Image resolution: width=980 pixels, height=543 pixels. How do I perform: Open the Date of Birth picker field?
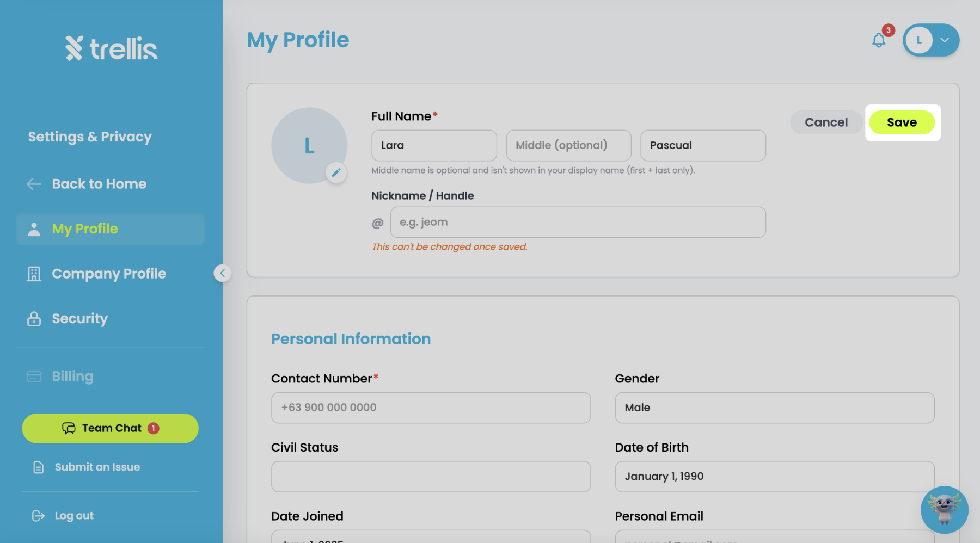point(775,477)
